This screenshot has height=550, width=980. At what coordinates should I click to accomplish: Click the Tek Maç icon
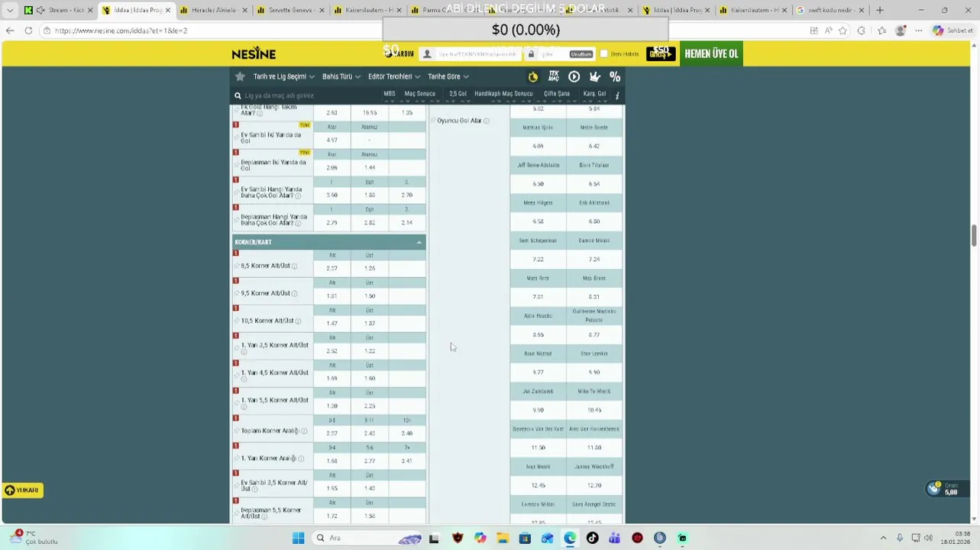click(x=553, y=76)
